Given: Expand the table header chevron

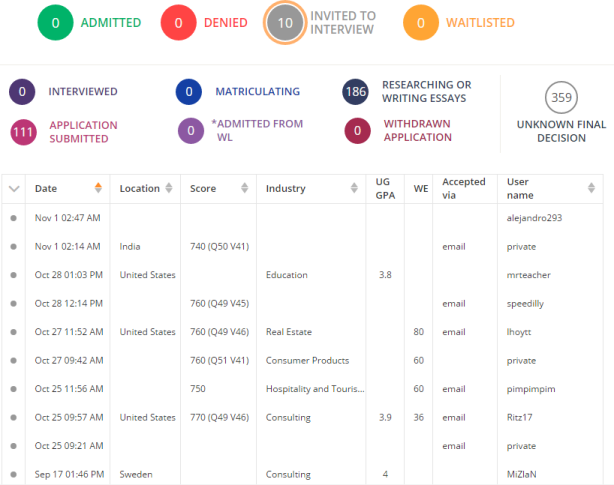Looking at the screenshot, I should (14, 188).
